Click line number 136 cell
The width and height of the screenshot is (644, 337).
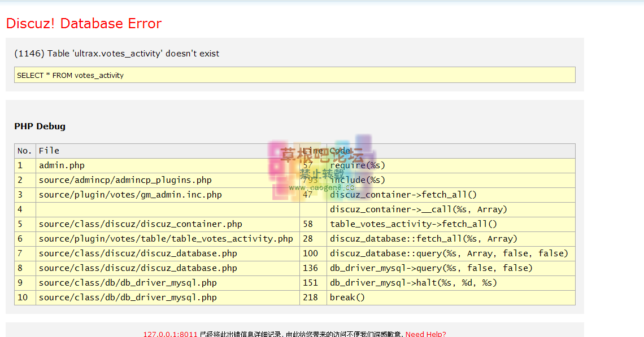click(310, 268)
